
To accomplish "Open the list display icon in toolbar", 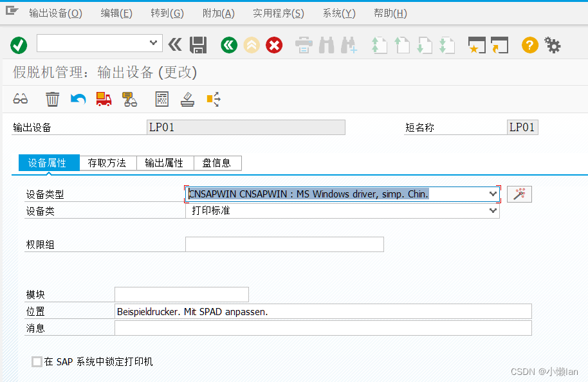I will pyautogui.click(x=161, y=98).
